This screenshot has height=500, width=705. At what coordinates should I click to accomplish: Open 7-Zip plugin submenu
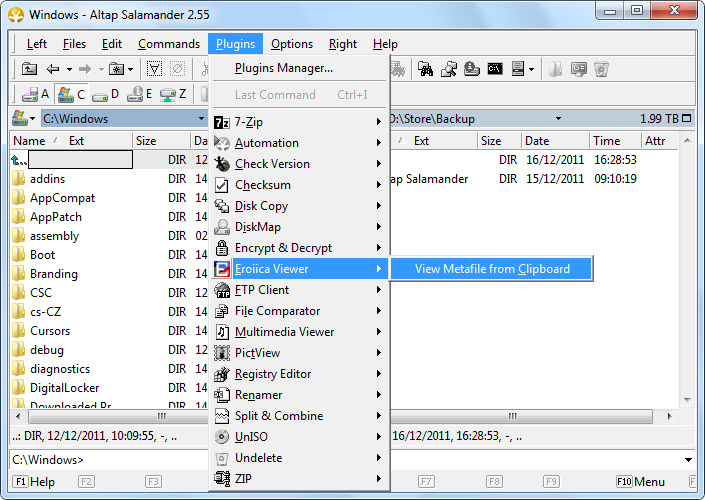click(299, 122)
